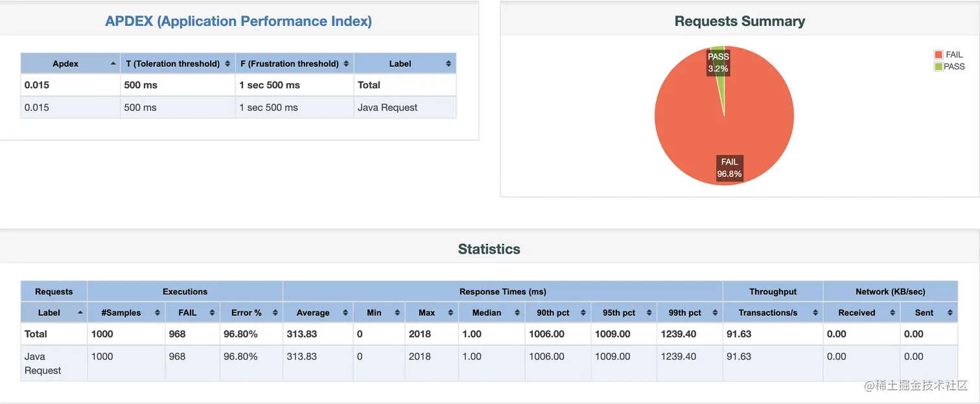Sort Statistics by 95th pct column
Image resolution: width=980 pixels, height=404 pixels.
pyautogui.click(x=624, y=313)
